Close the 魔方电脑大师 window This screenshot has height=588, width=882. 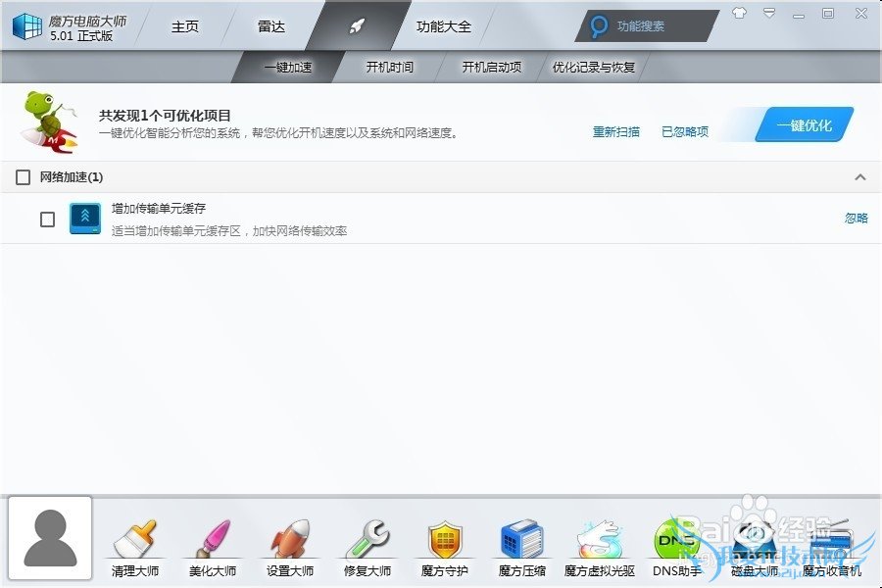point(861,13)
